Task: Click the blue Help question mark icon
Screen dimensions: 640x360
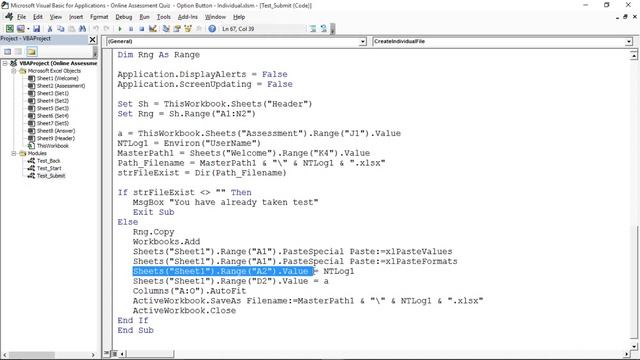Action: pos(212,29)
